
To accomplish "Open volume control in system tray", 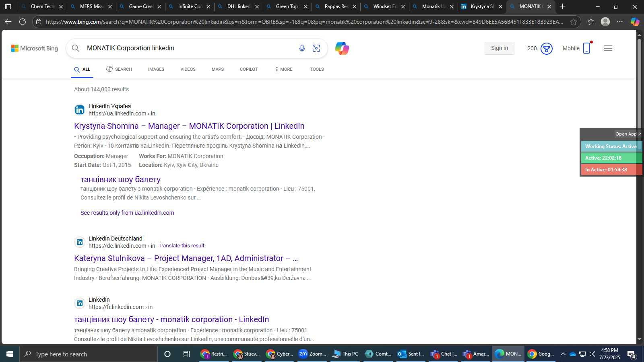I will (592, 354).
